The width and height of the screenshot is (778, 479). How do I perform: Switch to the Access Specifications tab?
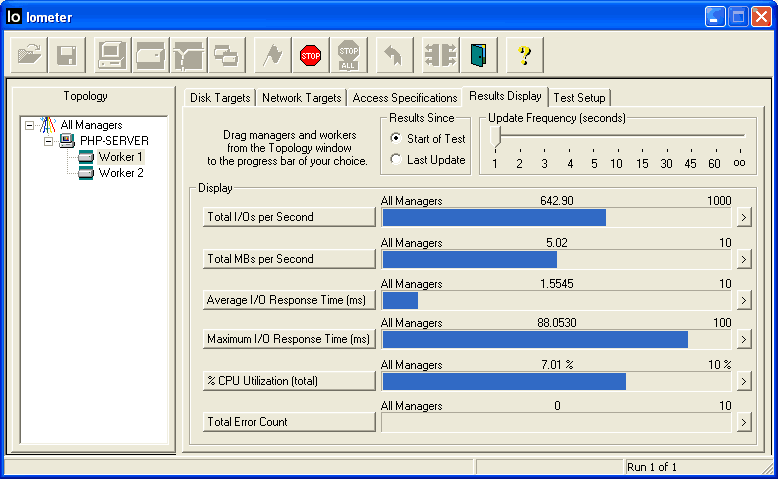pos(404,98)
